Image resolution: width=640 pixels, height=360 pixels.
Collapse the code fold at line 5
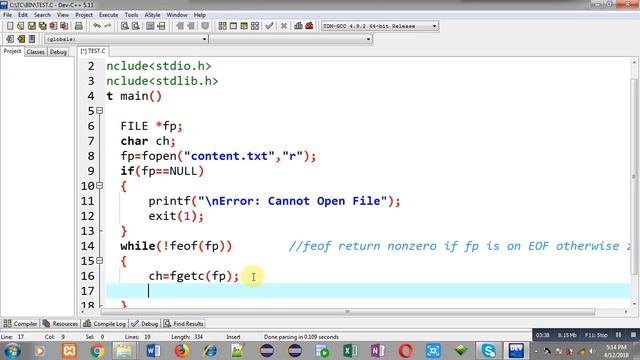(99, 111)
